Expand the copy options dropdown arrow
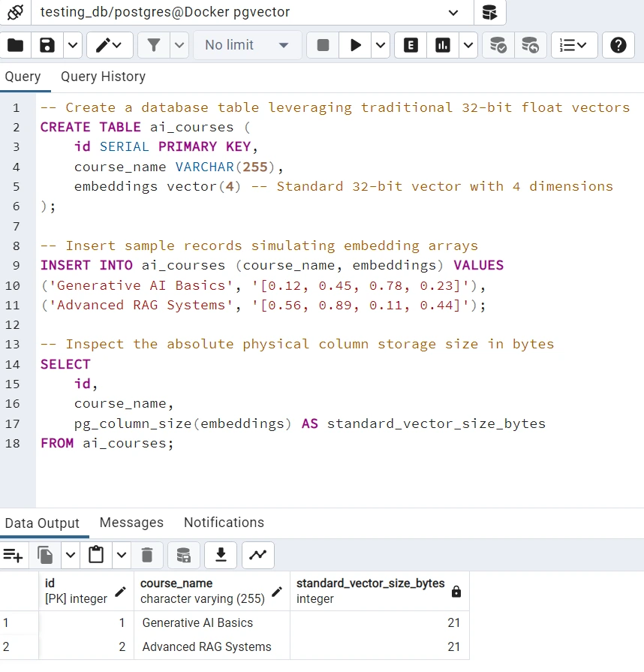The height and width of the screenshot is (672, 644). (71, 555)
